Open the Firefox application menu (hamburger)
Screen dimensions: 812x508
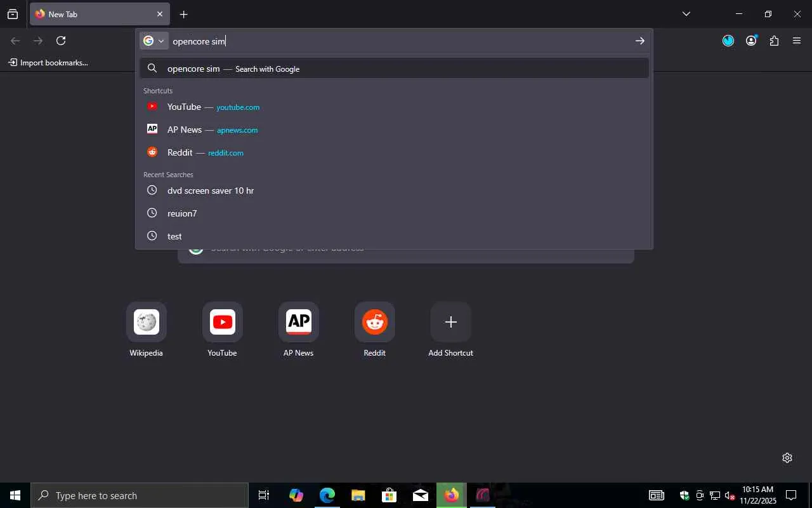pyautogui.click(x=797, y=41)
